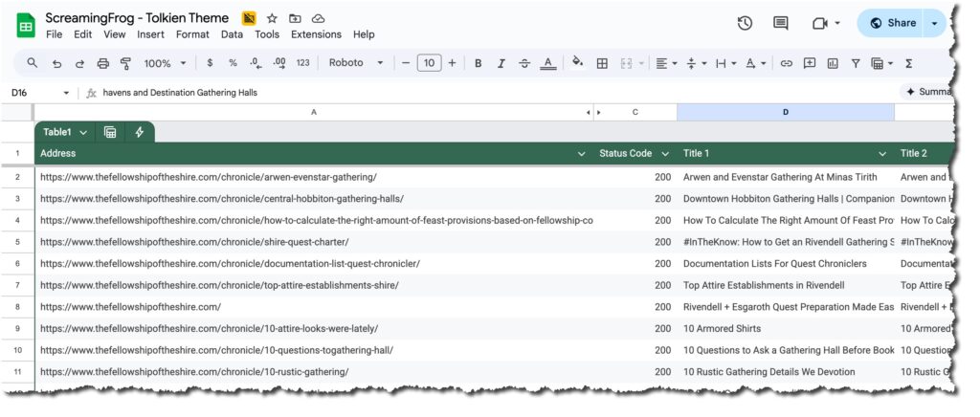Click the Functions sigma icon
This screenshot has height=417, width=980.
(908, 63)
